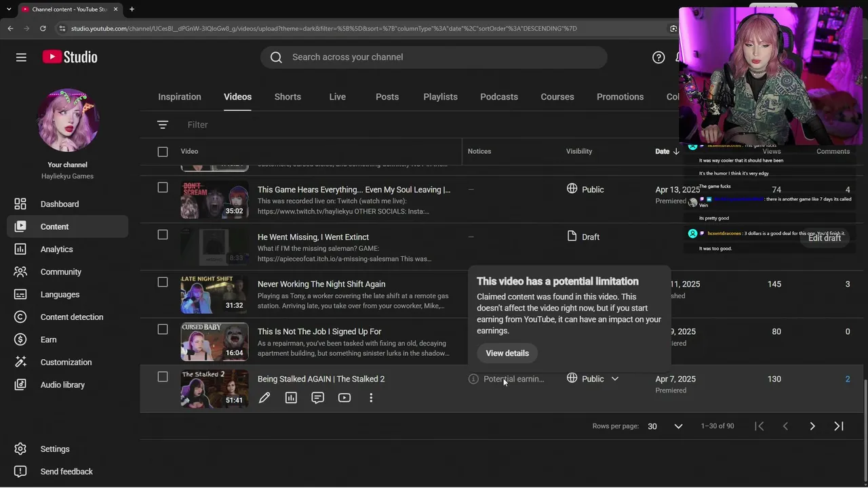Click the Customization wand icon
Viewport: 868px width, 488px height.
(x=20, y=362)
